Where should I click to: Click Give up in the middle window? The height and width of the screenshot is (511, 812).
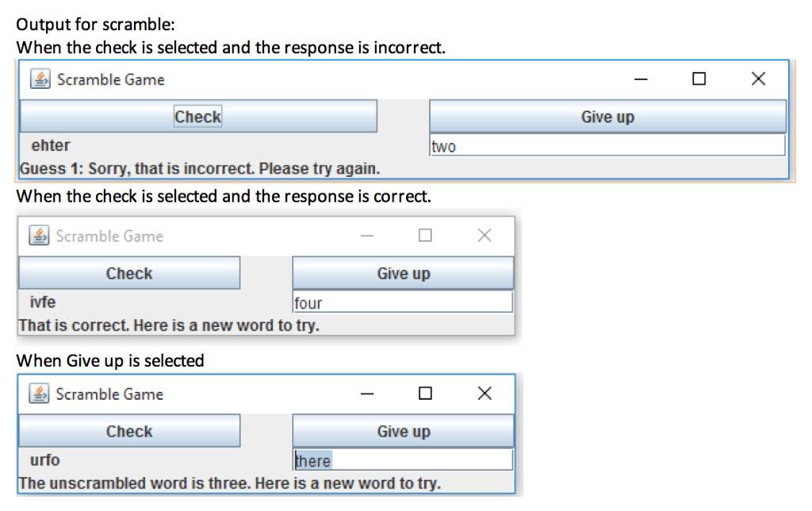pos(402,272)
